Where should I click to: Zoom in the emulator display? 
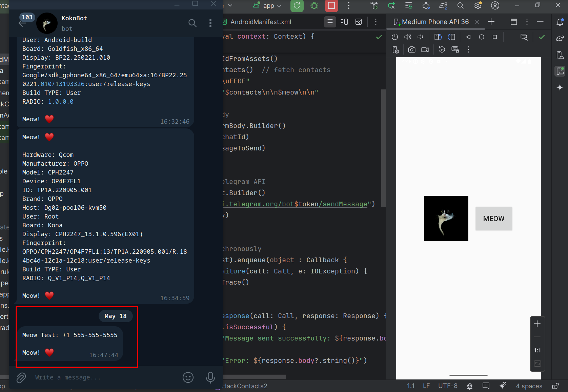pyautogui.click(x=537, y=324)
